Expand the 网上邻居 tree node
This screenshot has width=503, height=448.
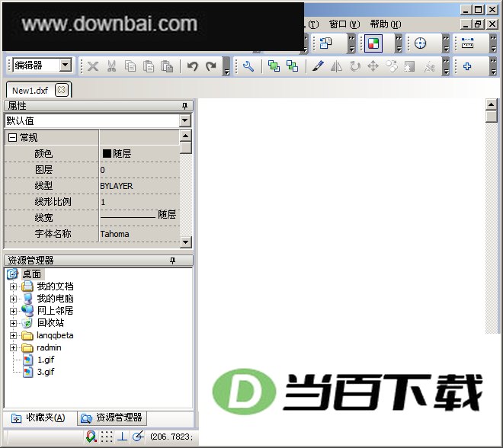pos(13,311)
